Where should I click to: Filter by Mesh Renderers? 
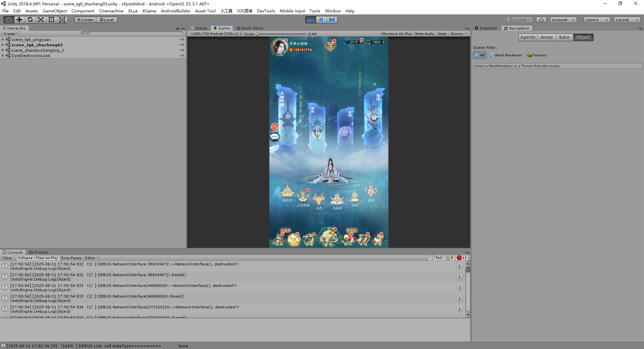(506, 55)
